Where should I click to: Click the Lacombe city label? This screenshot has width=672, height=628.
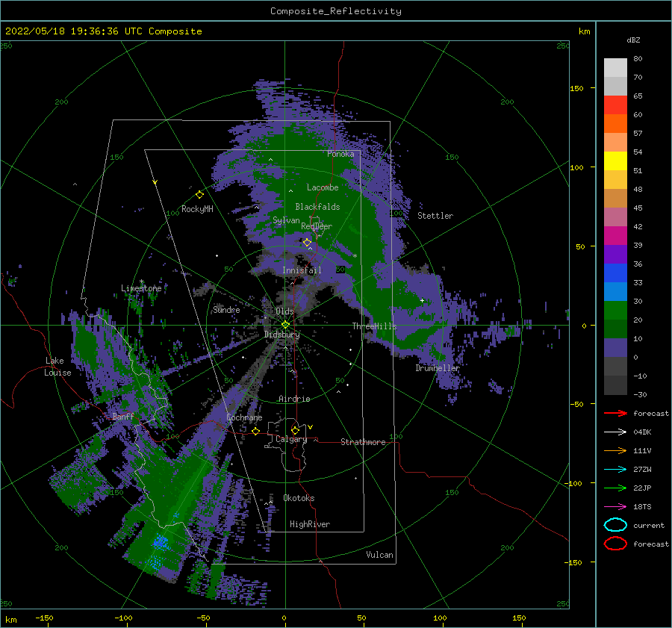click(x=323, y=187)
